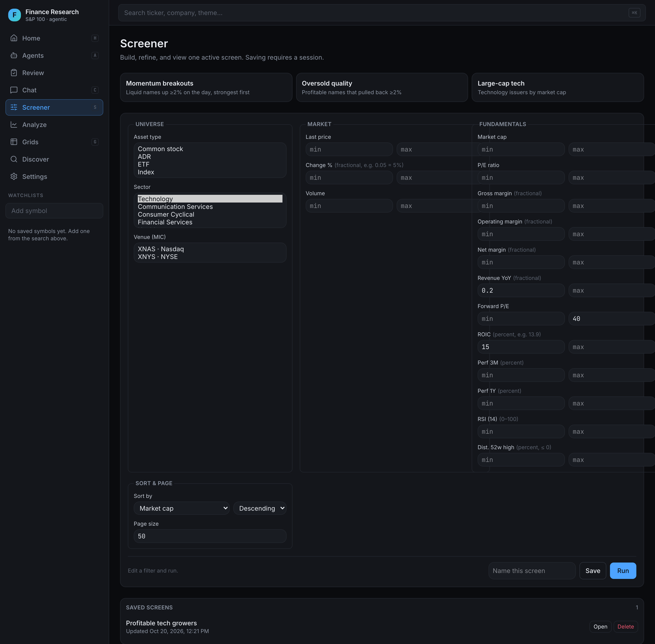Screen dimensions: 655x644
Task: Open the Grids section
Action: pos(54,142)
